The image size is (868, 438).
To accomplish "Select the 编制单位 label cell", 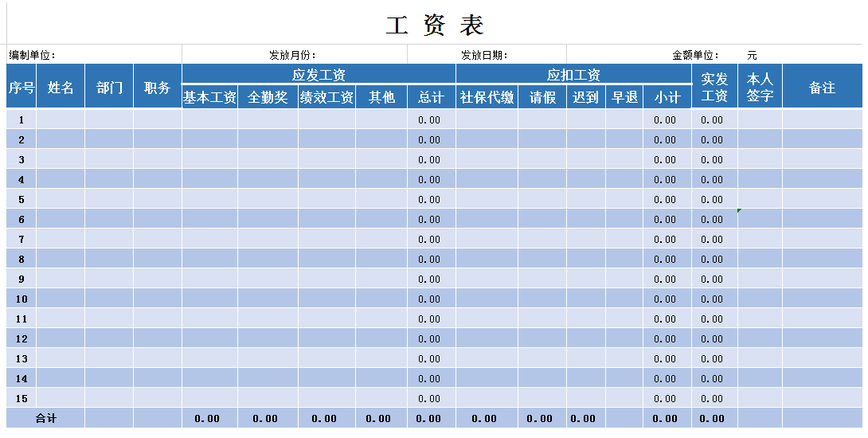I will (x=94, y=55).
